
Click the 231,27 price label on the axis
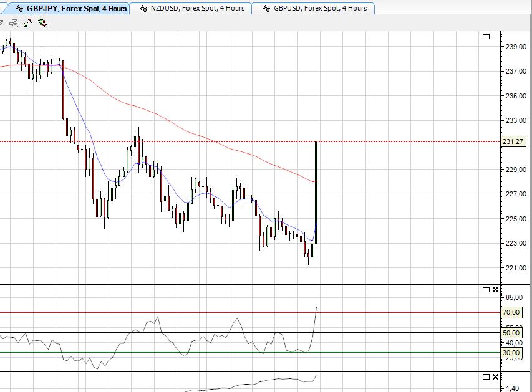pyautogui.click(x=513, y=142)
